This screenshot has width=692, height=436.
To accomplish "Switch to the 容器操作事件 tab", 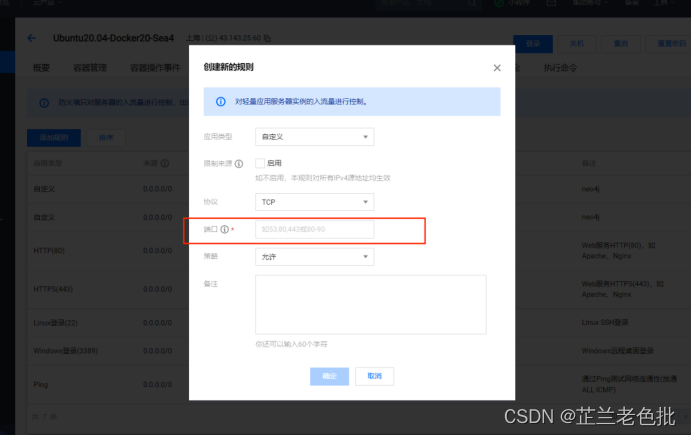I will click(x=155, y=68).
